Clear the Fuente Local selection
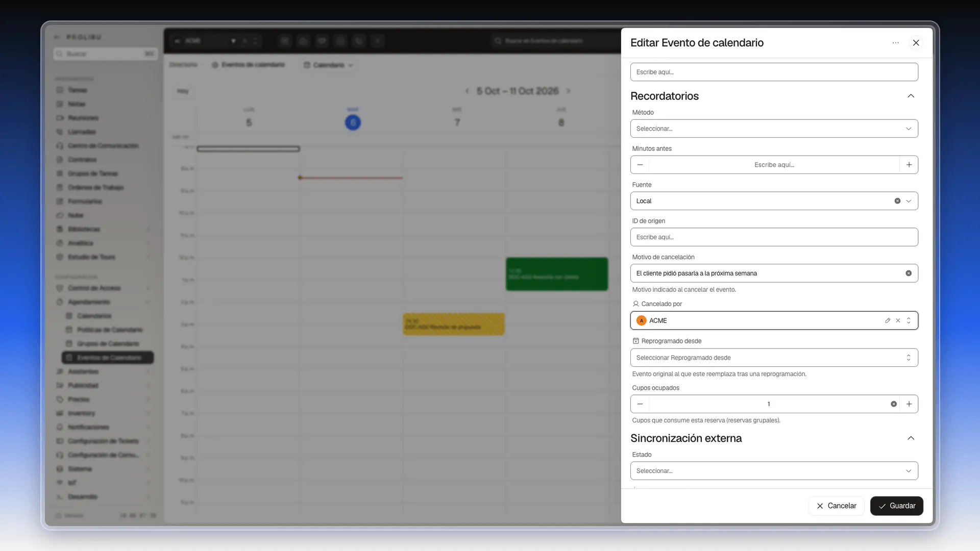The width and height of the screenshot is (980, 551). (x=897, y=201)
